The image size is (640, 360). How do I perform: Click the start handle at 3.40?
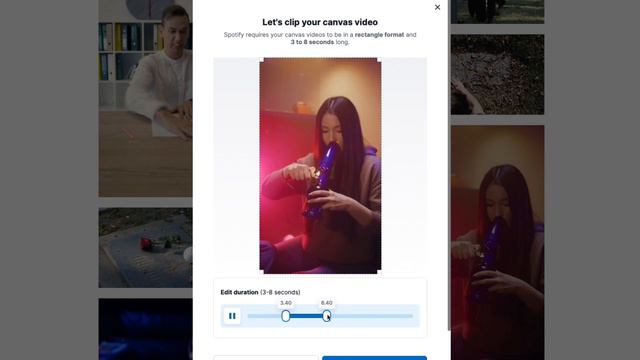click(286, 316)
